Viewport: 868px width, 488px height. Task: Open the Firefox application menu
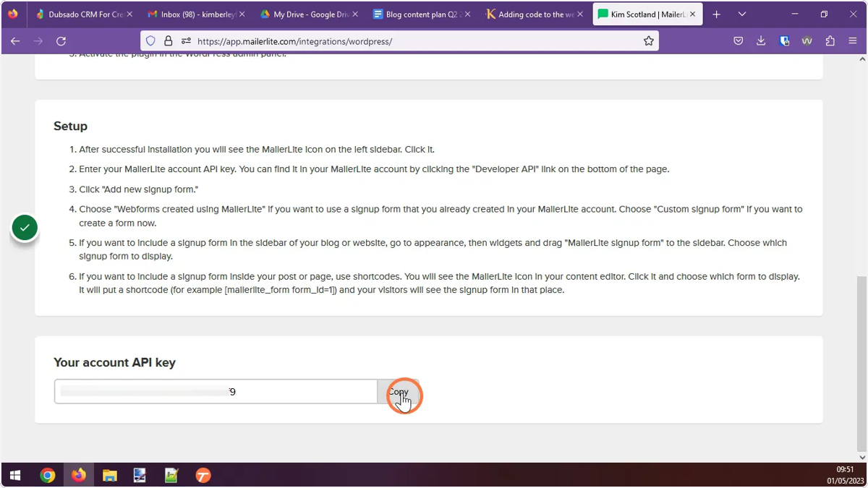pos(853,41)
